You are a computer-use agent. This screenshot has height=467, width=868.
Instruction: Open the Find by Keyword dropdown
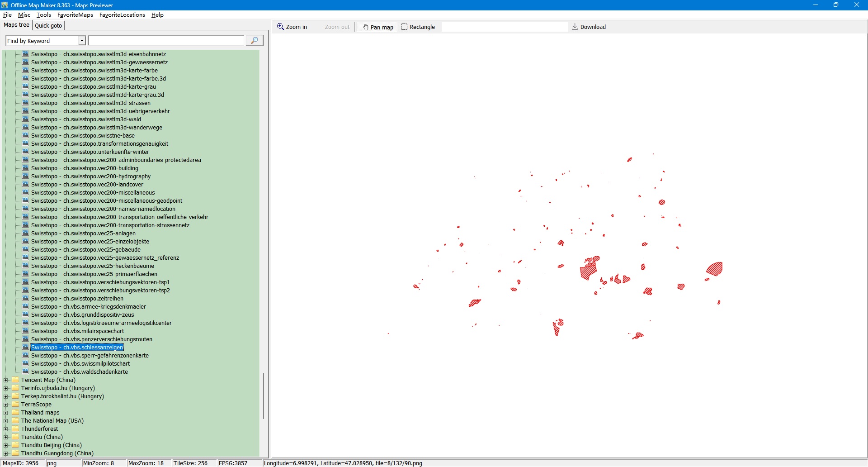click(82, 41)
